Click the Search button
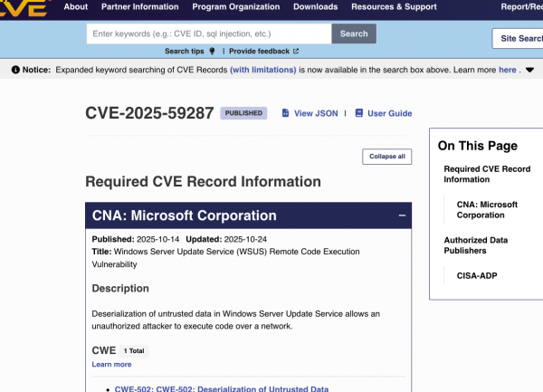 (354, 33)
